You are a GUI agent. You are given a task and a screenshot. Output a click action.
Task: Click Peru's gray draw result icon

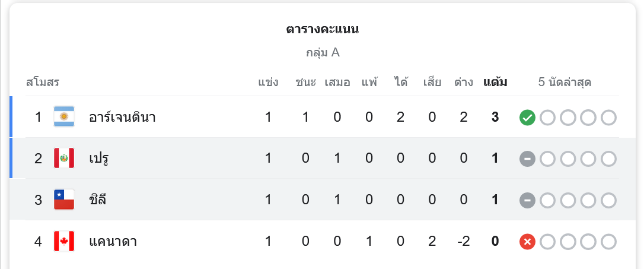(x=527, y=159)
